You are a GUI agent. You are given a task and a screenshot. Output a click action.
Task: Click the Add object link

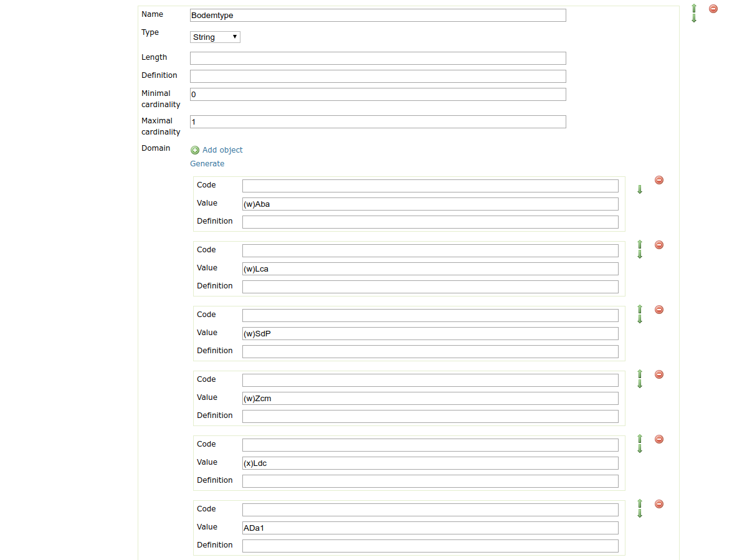pos(222,150)
